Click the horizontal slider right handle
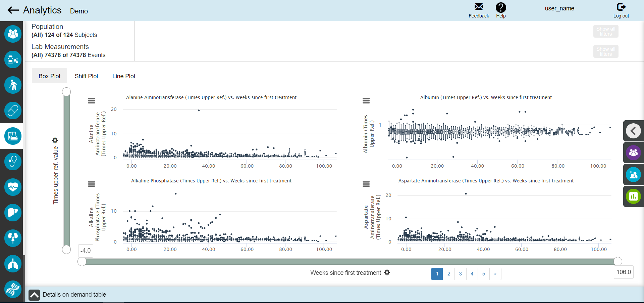Viewport: 644px width, 303px height. point(618,261)
